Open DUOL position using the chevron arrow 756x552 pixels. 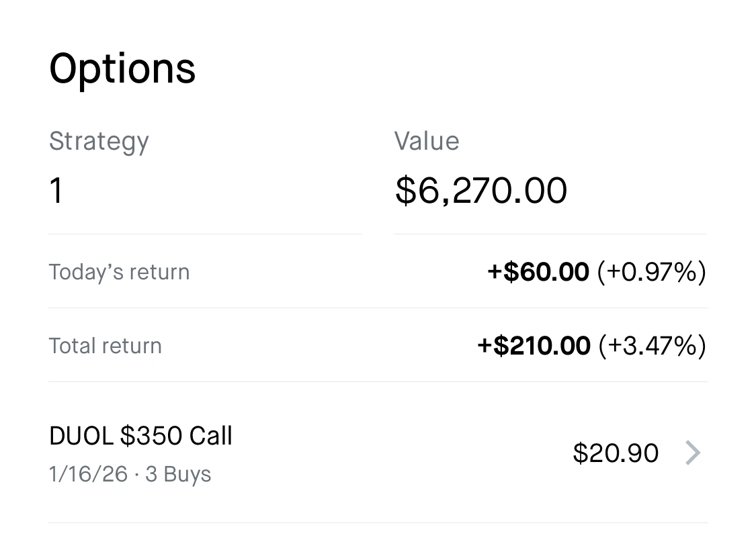[693, 453]
